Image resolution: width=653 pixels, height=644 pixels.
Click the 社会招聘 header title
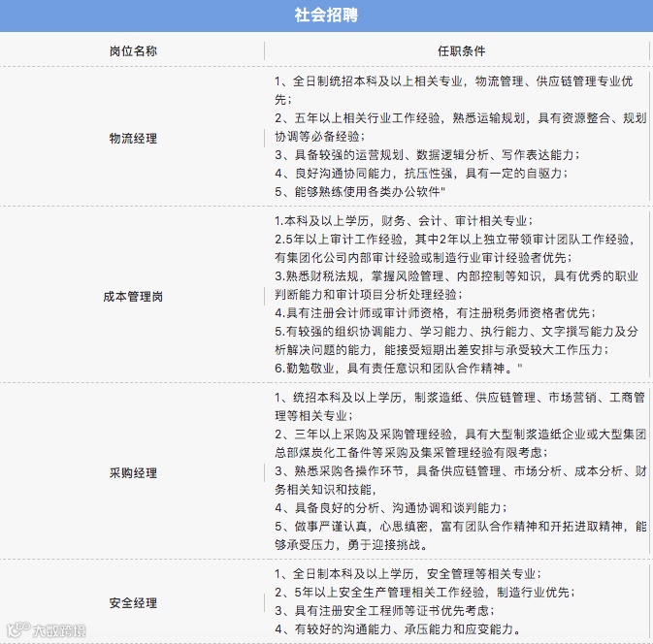(x=326, y=16)
